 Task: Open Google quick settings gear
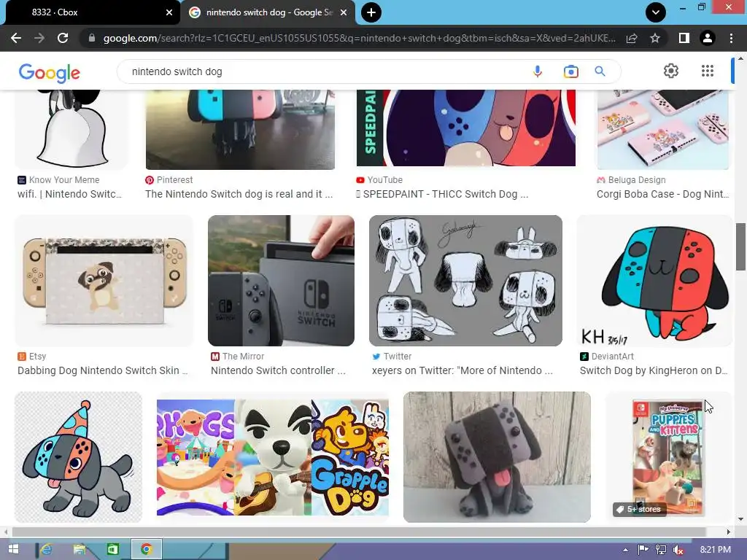pyautogui.click(x=671, y=71)
